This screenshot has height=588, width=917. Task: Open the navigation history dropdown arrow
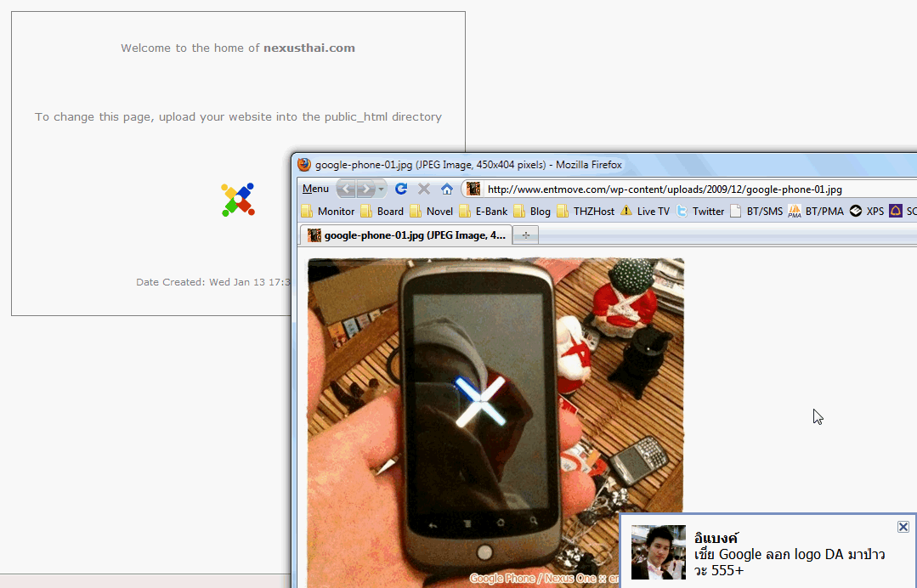coord(382,189)
